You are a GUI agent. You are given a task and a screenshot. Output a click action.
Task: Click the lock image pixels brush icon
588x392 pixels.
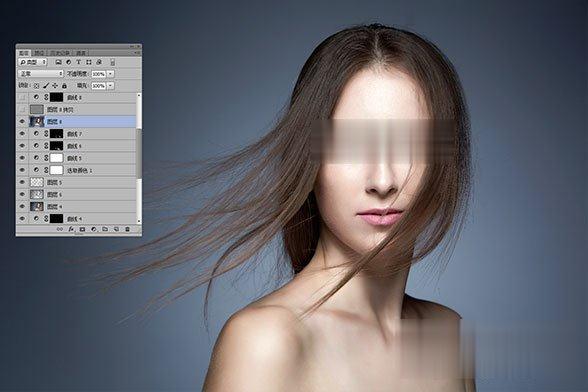[46, 86]
